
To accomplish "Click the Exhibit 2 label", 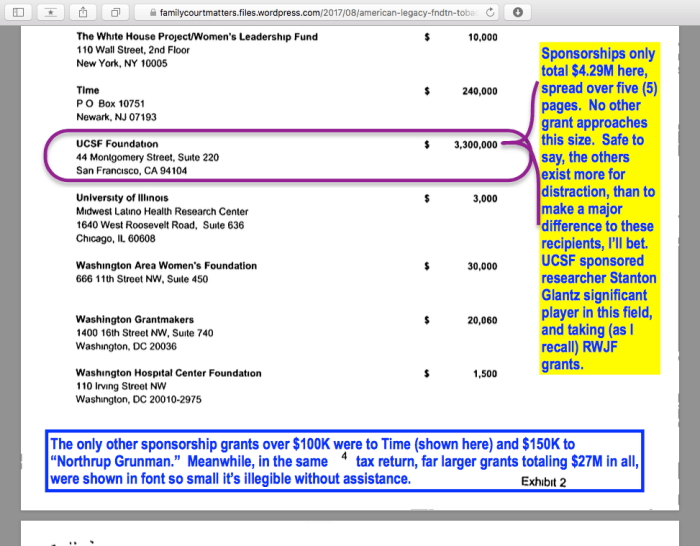I will pos(543,481).
